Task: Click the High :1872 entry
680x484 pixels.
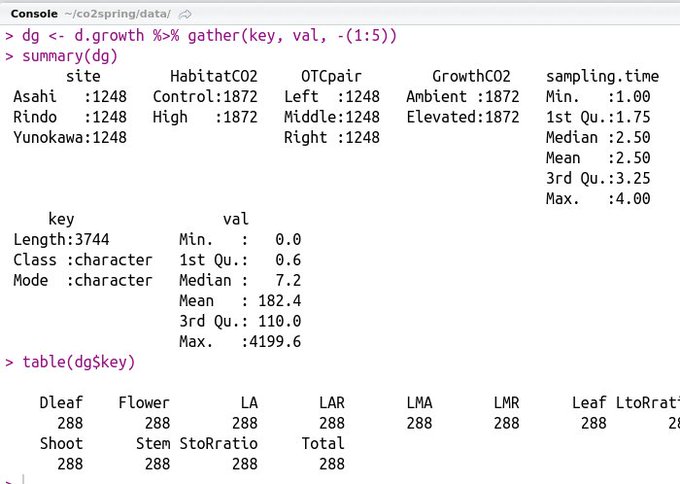Action: (x=205, y=117)
